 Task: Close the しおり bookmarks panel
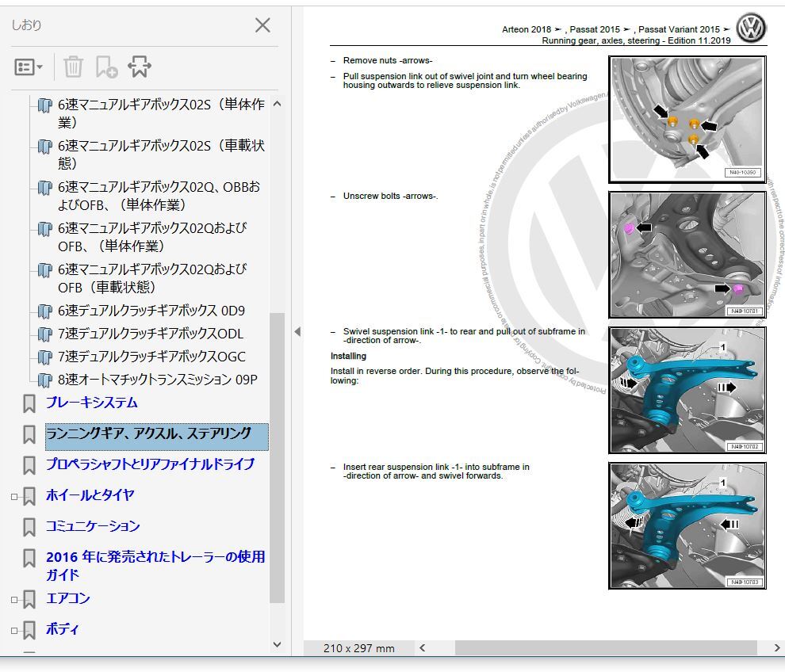pos(262,25)
